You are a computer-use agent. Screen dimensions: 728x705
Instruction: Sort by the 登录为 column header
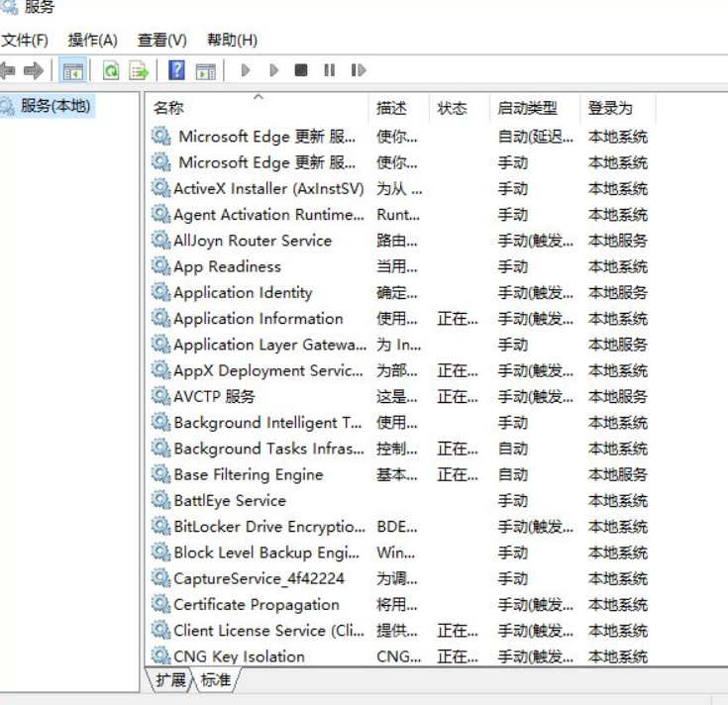pos(617,108)
